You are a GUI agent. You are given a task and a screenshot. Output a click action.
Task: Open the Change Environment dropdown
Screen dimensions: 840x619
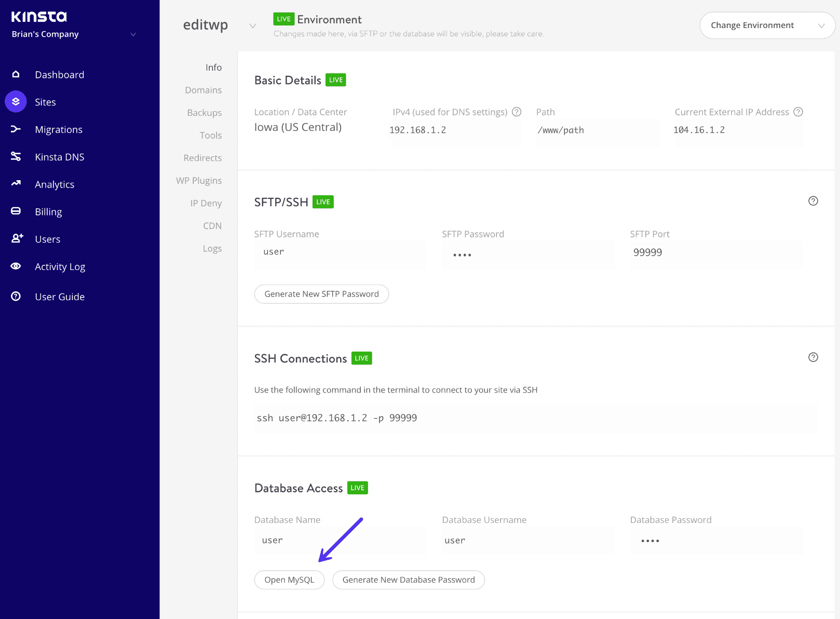[x=767, y=25]
